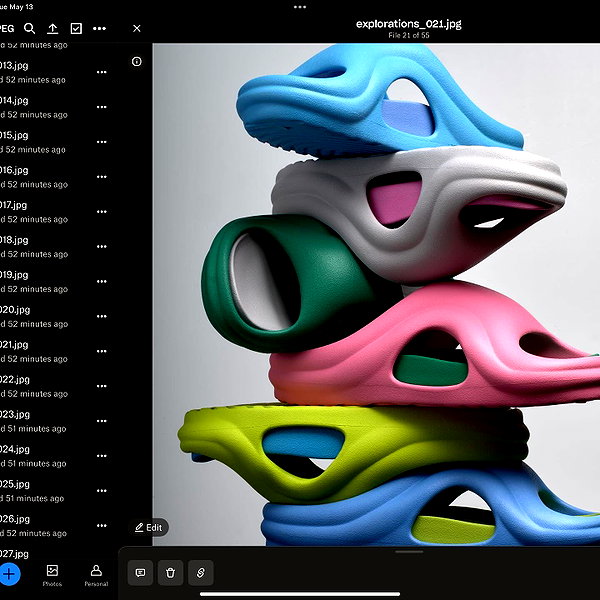Click the Edit button on the image
Viewport: 600px width, 600px height.
tap(148, 528)
